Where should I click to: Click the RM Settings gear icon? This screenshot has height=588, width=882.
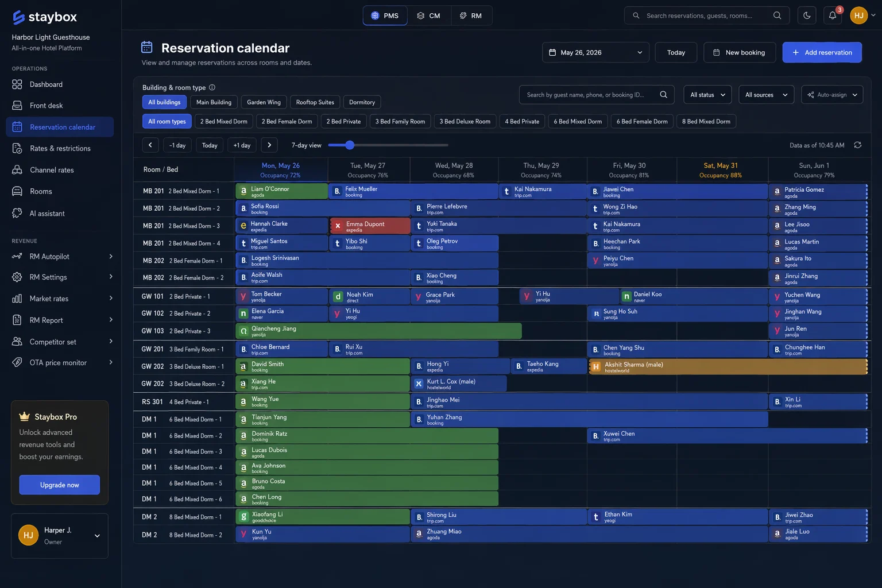coord(17,277)
